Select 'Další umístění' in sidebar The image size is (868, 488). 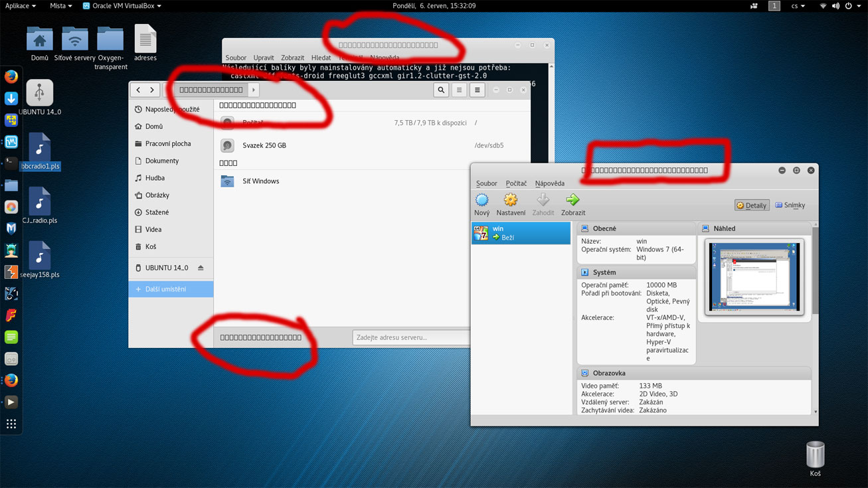(171, 289)
